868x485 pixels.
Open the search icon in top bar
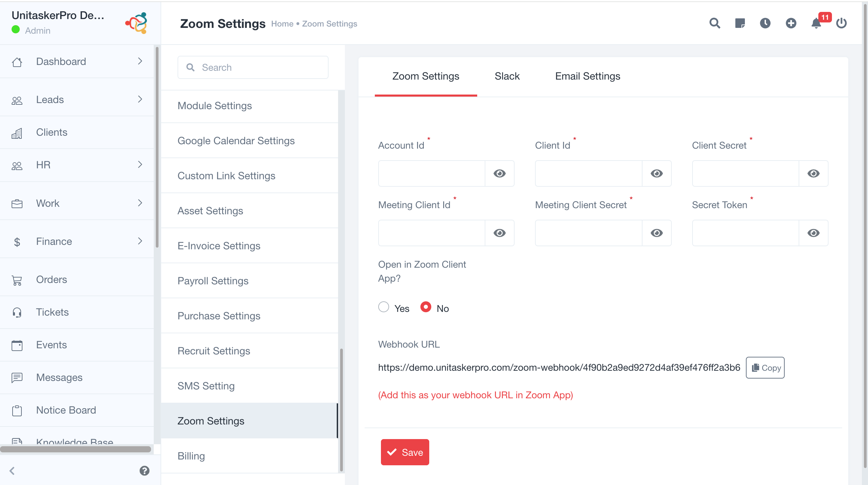pyautogui.click(x=715, y=23)
